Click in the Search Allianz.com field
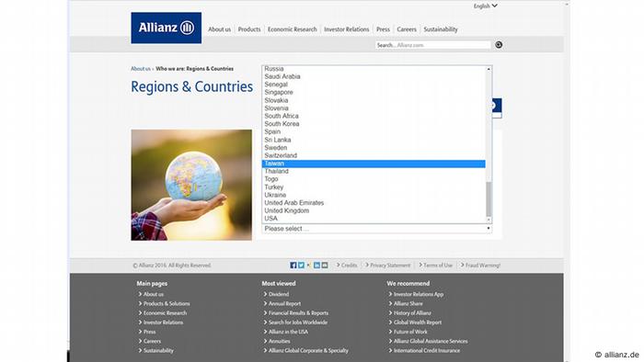 tap(433, 45)
